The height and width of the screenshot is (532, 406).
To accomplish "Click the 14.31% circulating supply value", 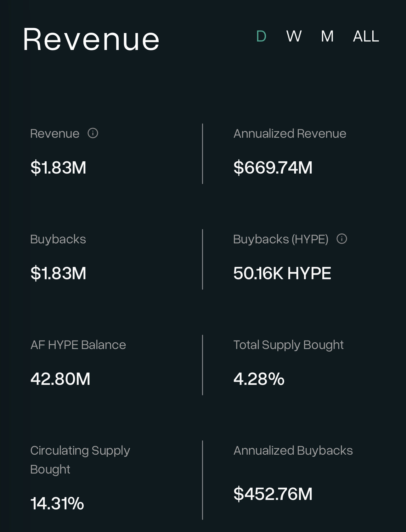I will coord(57,503).
